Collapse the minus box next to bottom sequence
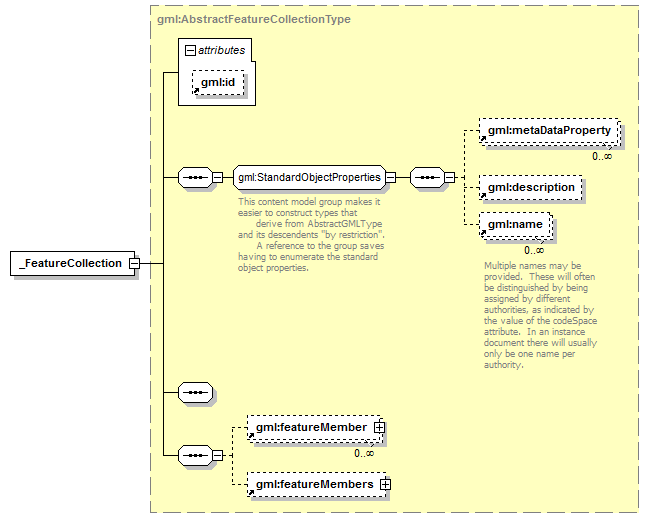The height and width of the screenshot is (518, 649). click(217, 456)
